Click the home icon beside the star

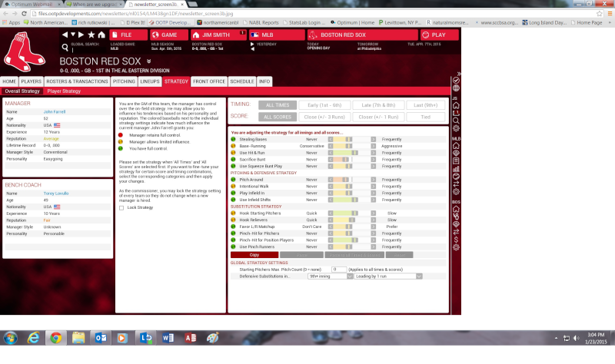[x=101, y=35]
